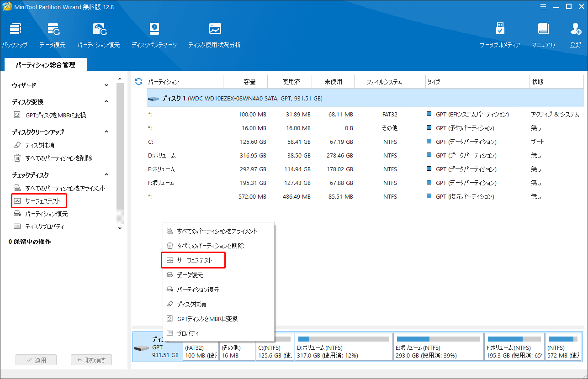This screenshot has height=379, width=588.
Task: Select D:ボリューム block in disk map
Action: [x=344, y=347]
